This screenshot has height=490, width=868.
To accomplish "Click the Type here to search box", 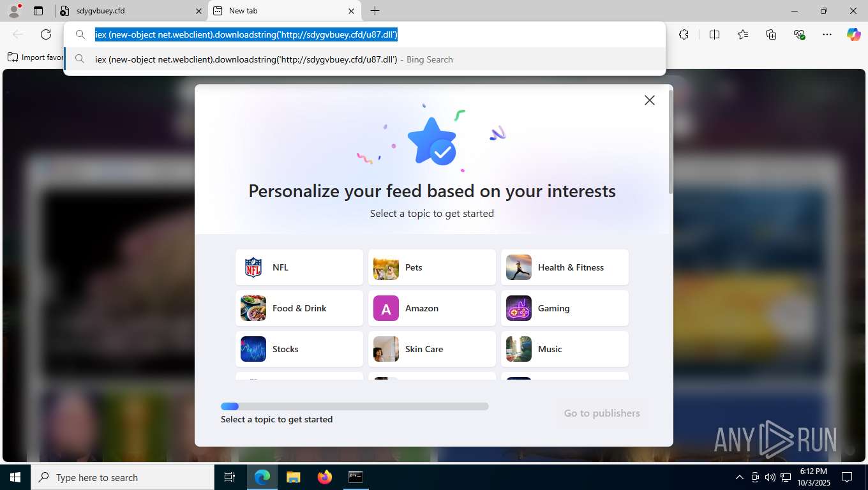I will click(x=123, y=477).
